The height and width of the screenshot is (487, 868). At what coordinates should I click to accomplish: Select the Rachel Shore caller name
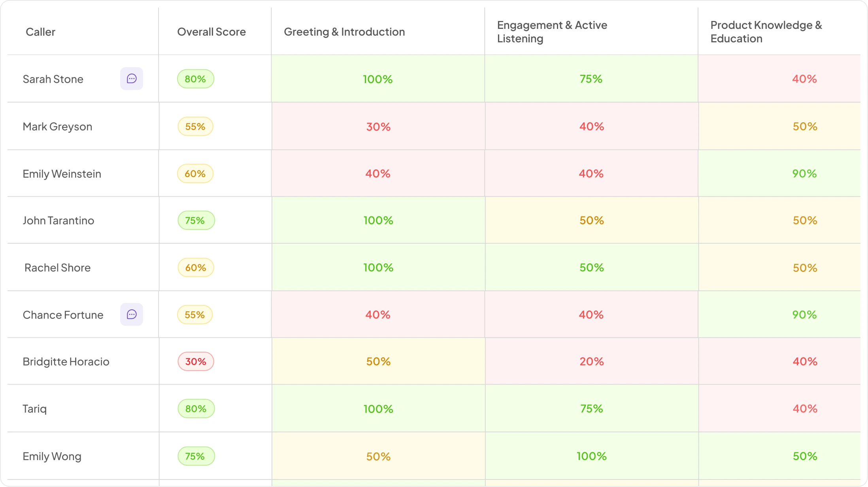coord(58,268)
